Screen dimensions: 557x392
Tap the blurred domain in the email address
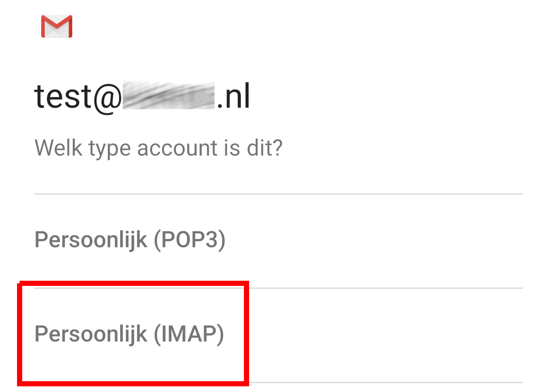168,97
